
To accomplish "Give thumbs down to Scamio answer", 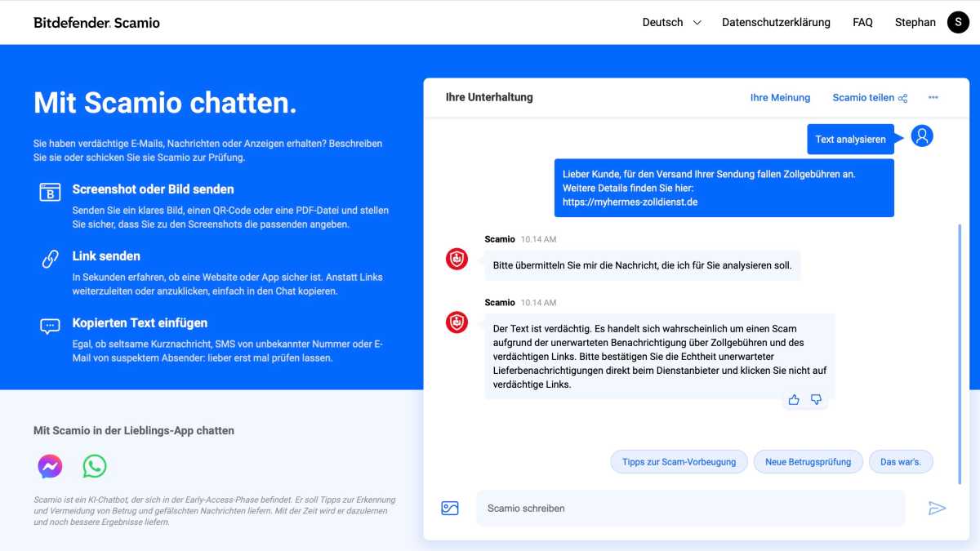I will point(816,399).
